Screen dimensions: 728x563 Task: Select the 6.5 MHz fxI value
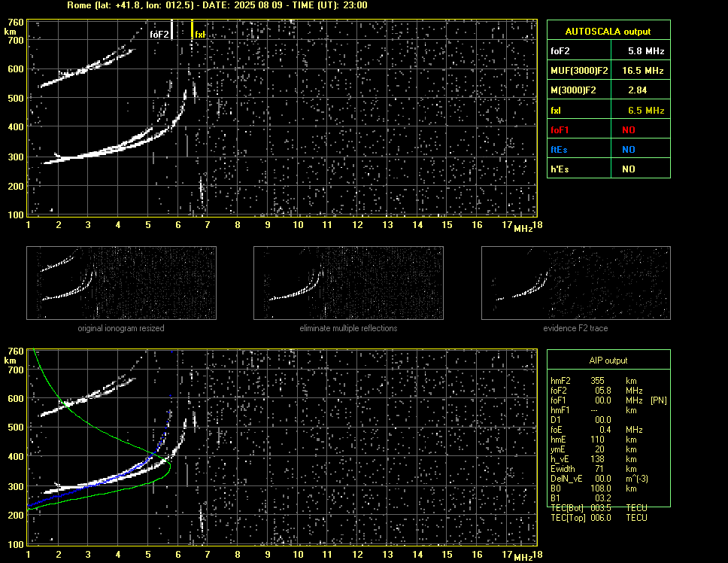pos(646,111)
